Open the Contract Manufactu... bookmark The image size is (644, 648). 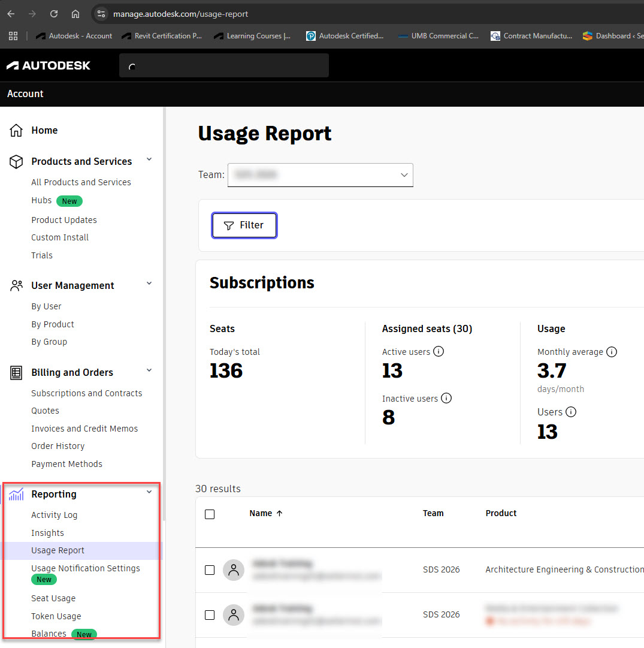point(531,36)
